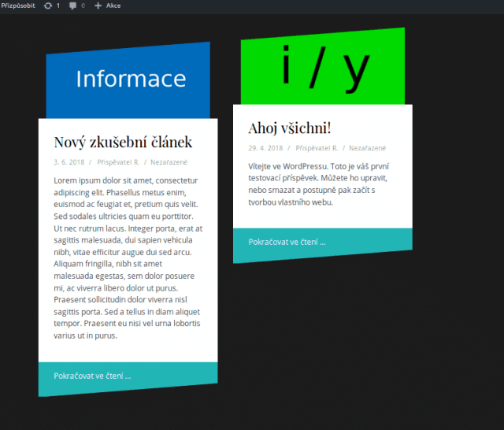The image size is (504, 430).
Task: Click the updates refresh icon in admin bar
Action: (x=48, y=6)
